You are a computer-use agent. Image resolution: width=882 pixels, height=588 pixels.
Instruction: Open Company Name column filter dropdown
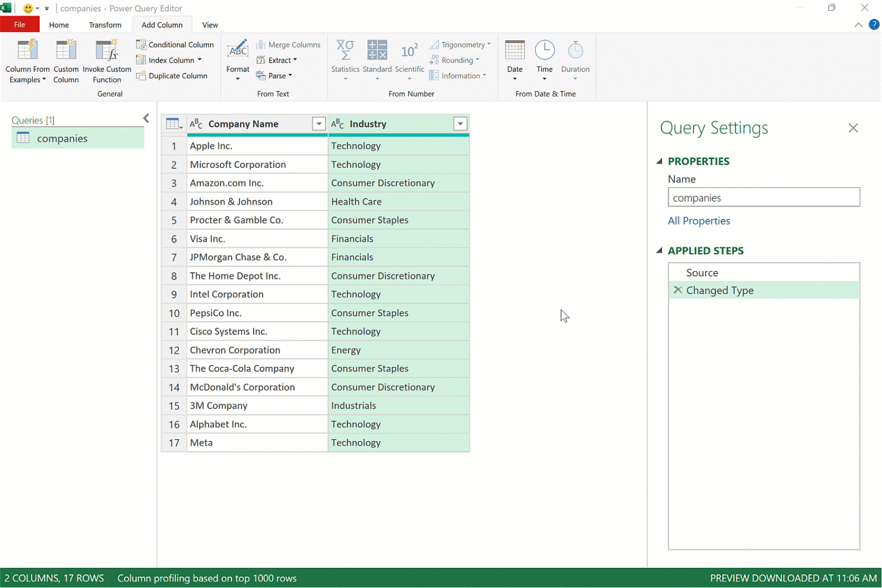pos(319,124)
